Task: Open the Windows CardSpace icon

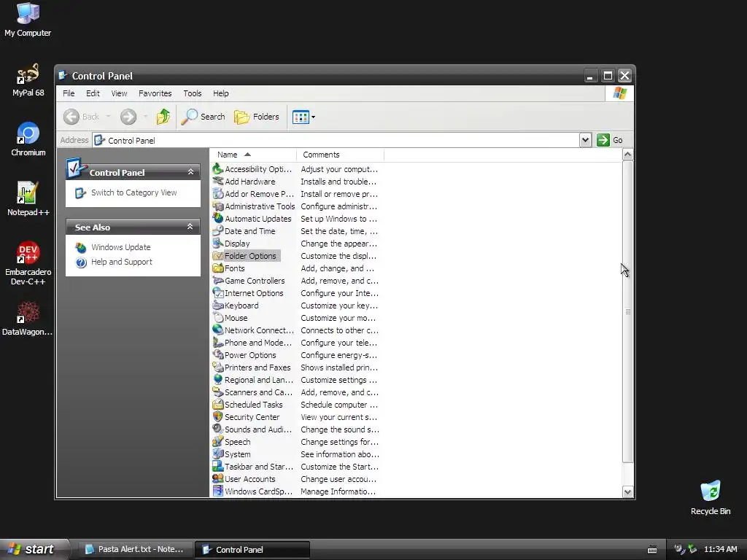Action: (x=217, y=491)
